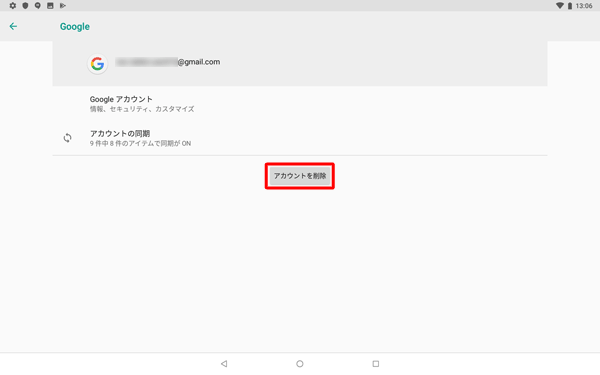Go back using the teal arrow
The image size is (600, 375).
click(13, 26)
